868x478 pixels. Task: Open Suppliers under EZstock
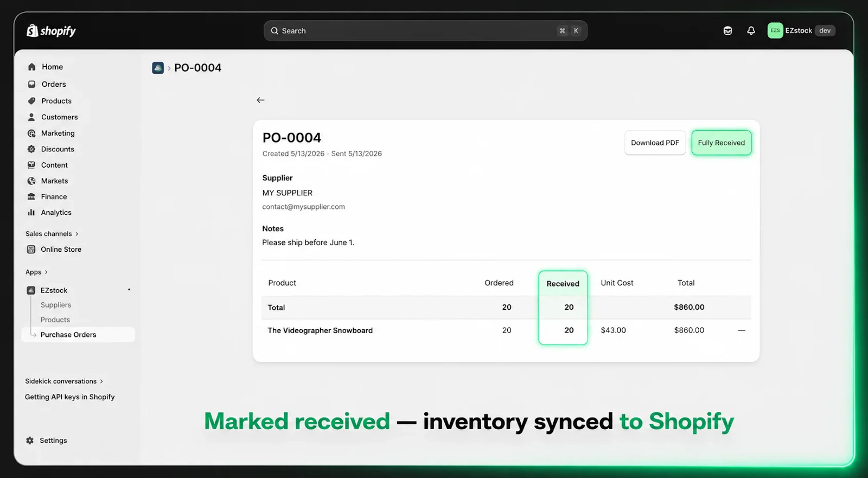point(56,305)
